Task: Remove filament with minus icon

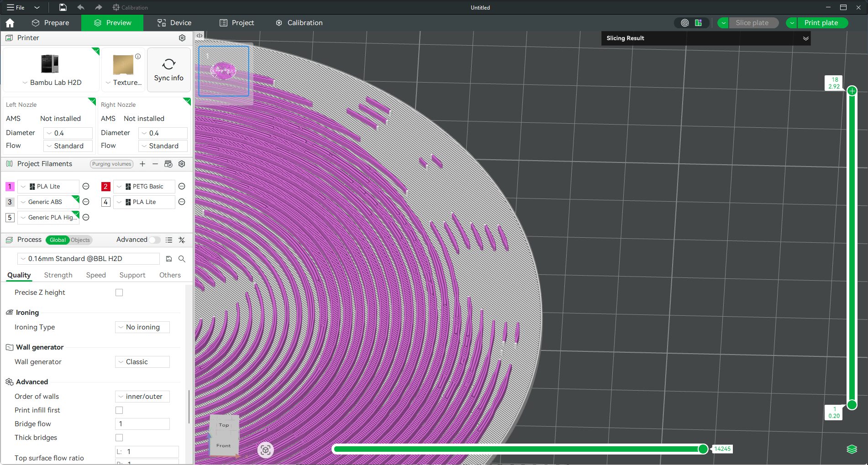Action: click(x=155, y=164)
